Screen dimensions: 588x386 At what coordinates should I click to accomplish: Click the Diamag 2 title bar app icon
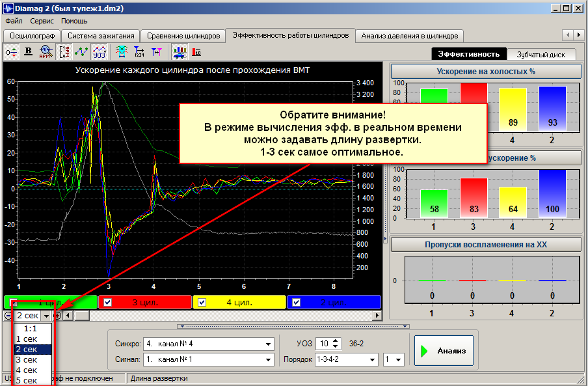(x=8, y=8)
